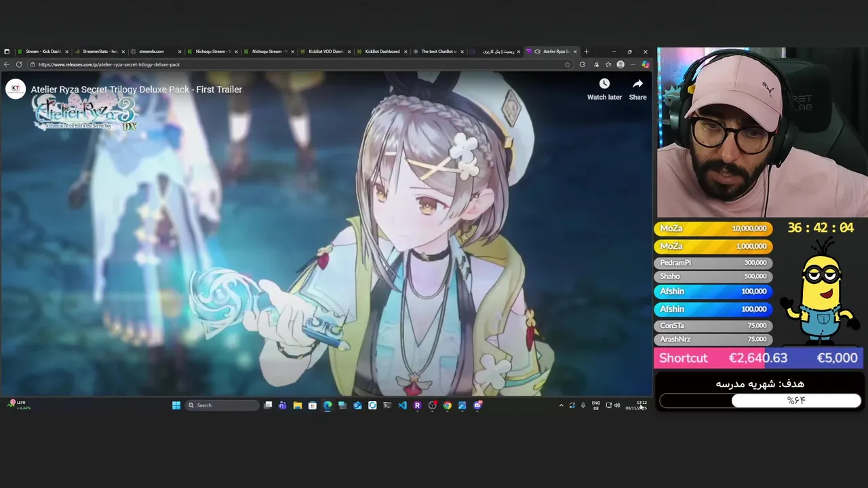Open the purple R app on taskbar
This screenshot has height=488, width=868.
[417, 405]
